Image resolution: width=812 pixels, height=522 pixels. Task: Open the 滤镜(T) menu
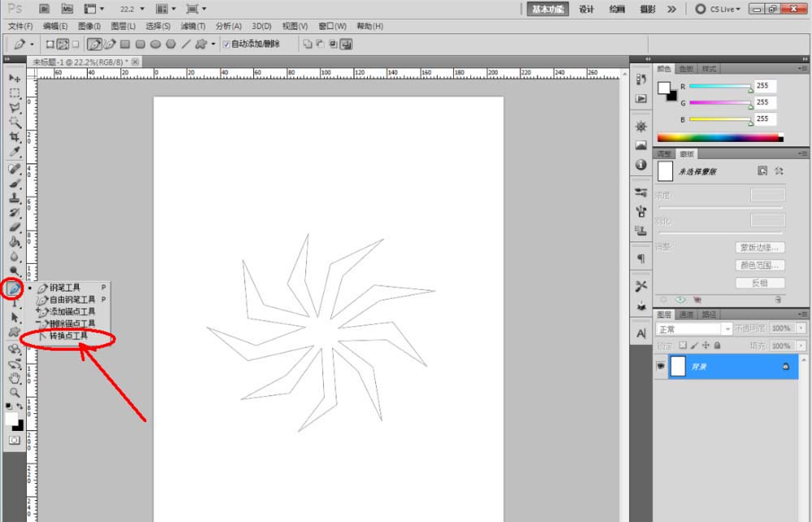point(192,26)
